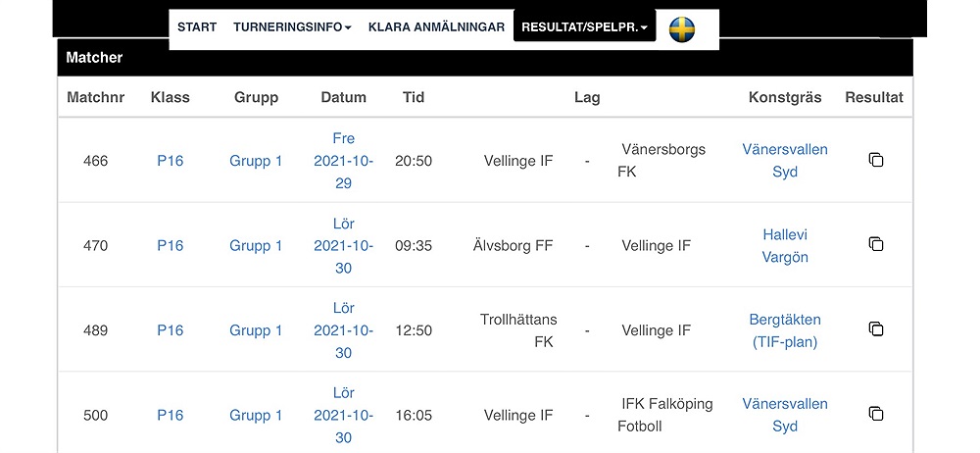This screenshot has height=453, width=980.
Task: Open the Grupp 1 link for match 470
Action: point(256,246)
